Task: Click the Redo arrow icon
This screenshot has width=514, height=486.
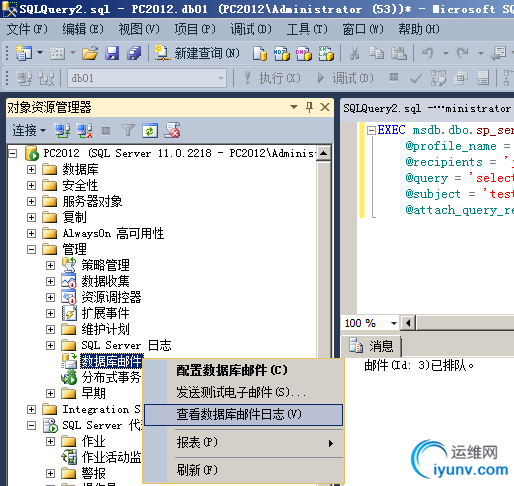Action: [x=463, y=53]
